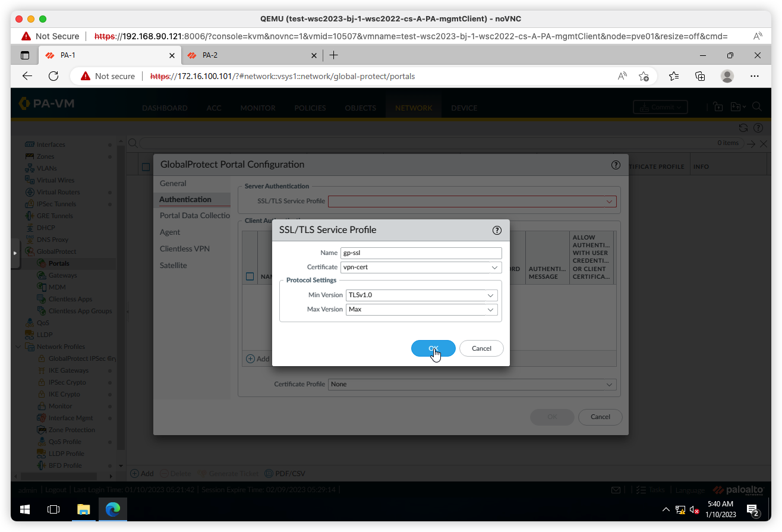Tick the portals table header checkbox
This screenshot has width=782, height=532.
tap(146, 167)
